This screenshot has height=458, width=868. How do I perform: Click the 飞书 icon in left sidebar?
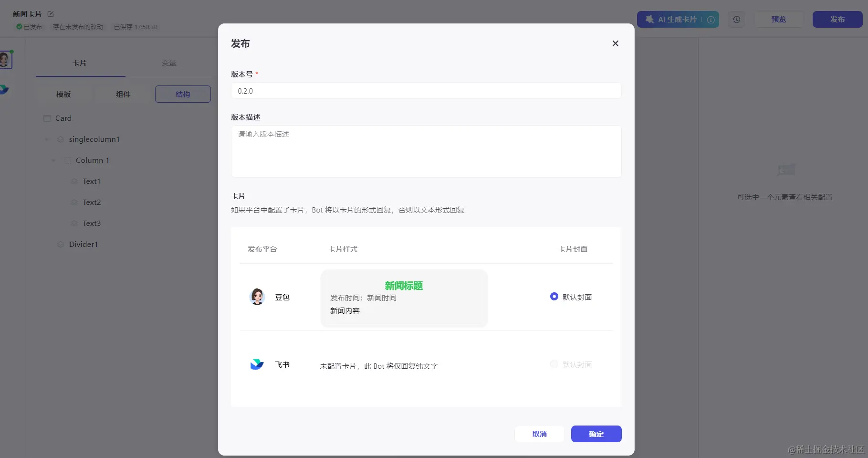[4, 89]
